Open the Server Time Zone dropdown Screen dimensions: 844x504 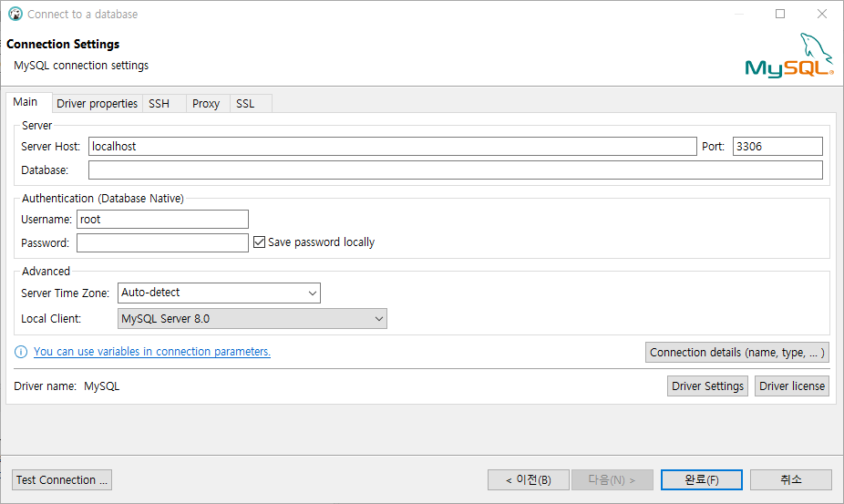[x=219, y=293]
